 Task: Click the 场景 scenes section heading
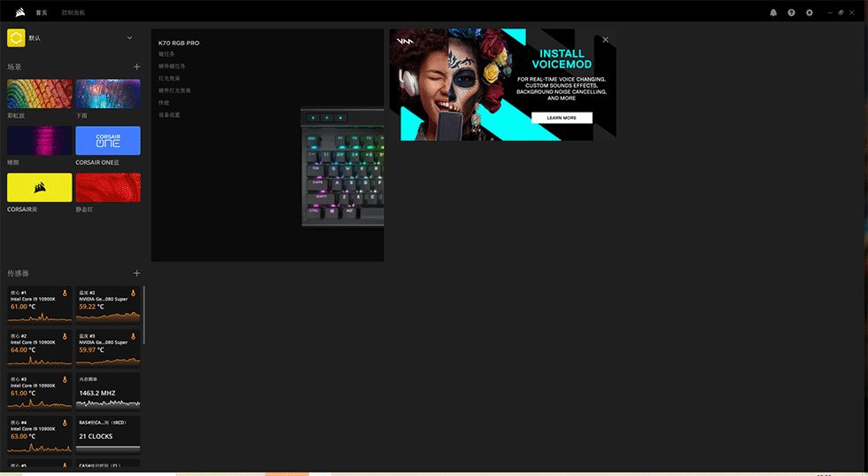(x=14, y=67)
